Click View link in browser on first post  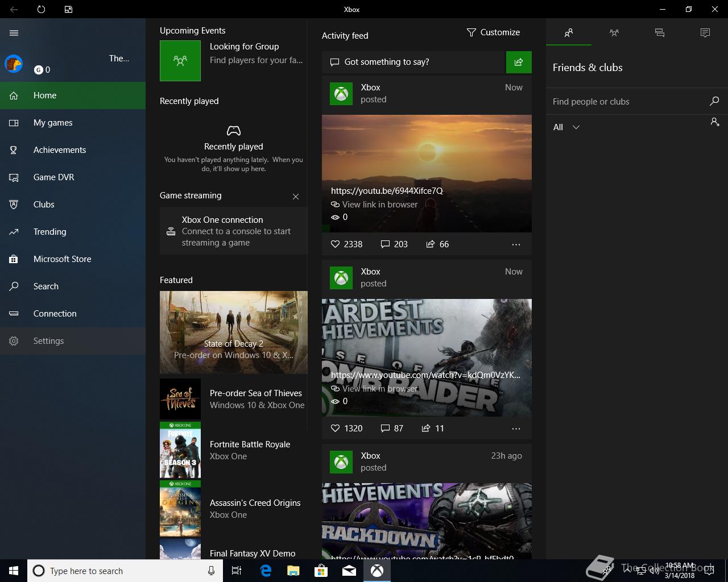tap(374, 205)
